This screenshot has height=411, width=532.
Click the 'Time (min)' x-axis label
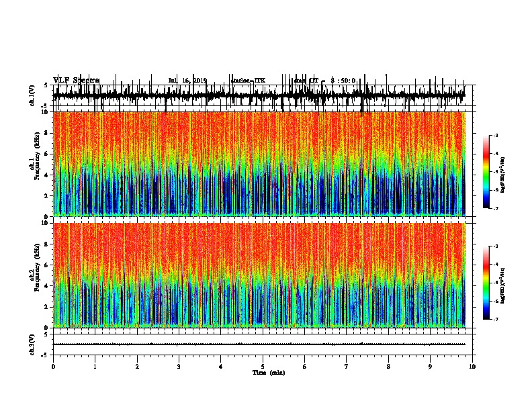click(x=269, y=373)
